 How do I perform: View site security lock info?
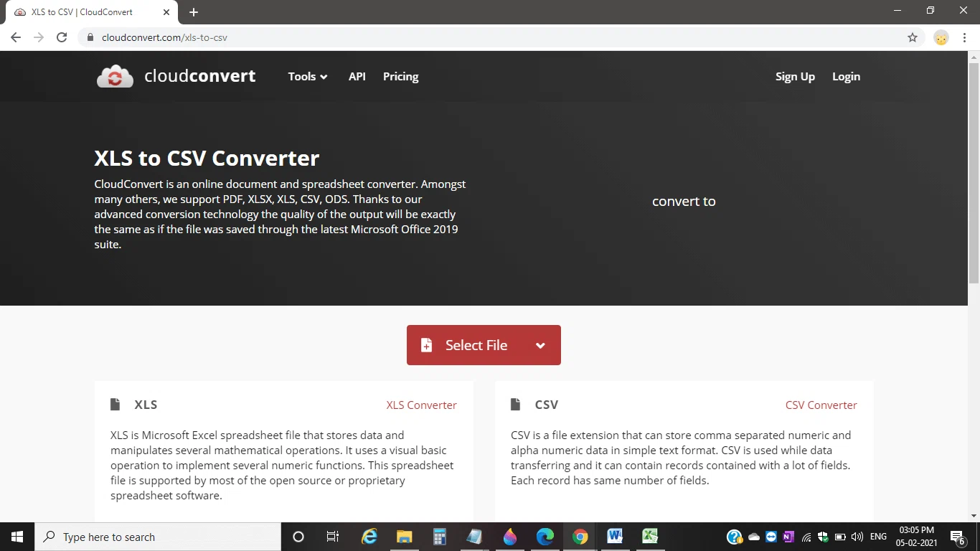(90, 37)
